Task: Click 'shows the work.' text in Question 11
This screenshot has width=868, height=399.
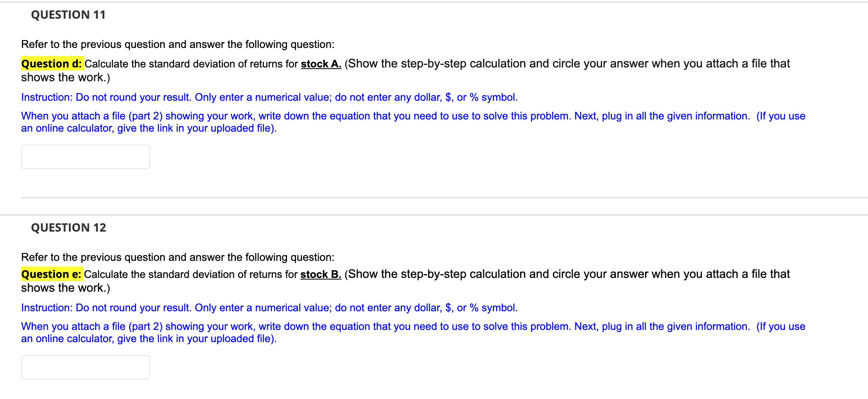Action: [x=65, y=77]
